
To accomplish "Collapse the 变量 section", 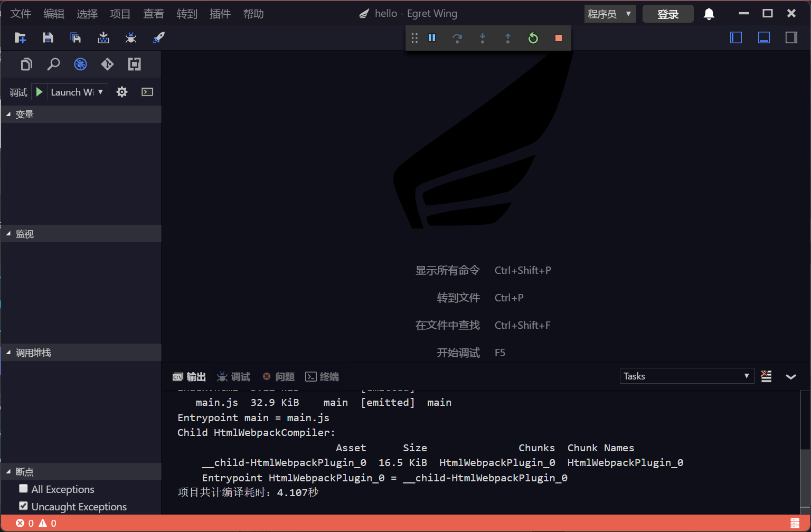I will (x=81, y=115).
